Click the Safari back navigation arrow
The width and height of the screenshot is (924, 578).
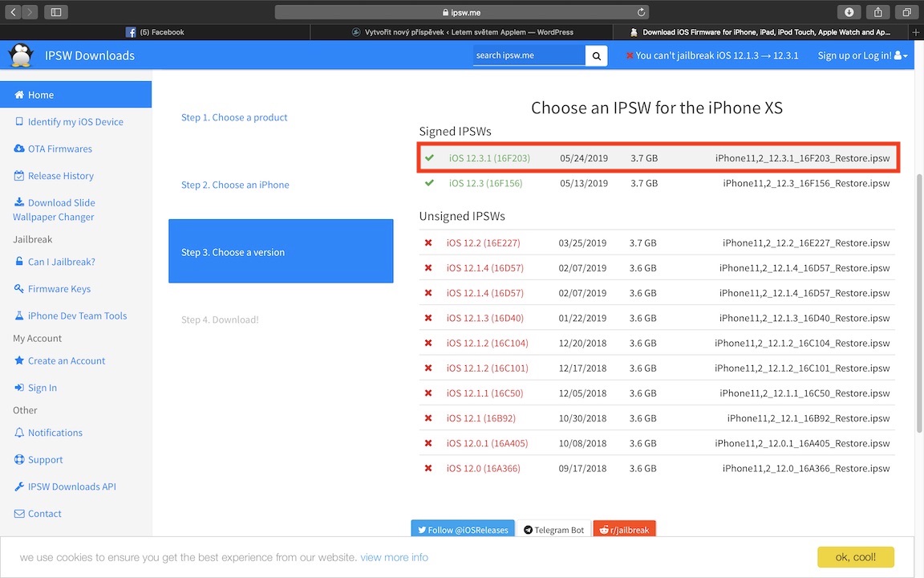click(x=13, y=12)
